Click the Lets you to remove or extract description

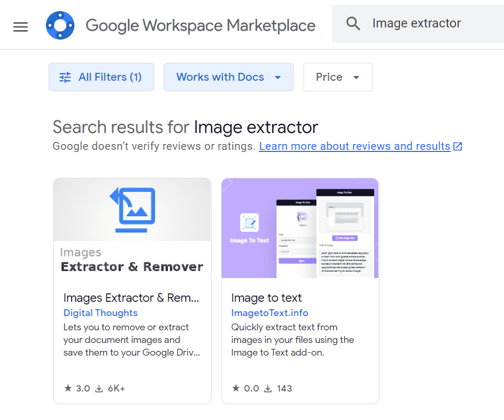click(x=132, y=340)
